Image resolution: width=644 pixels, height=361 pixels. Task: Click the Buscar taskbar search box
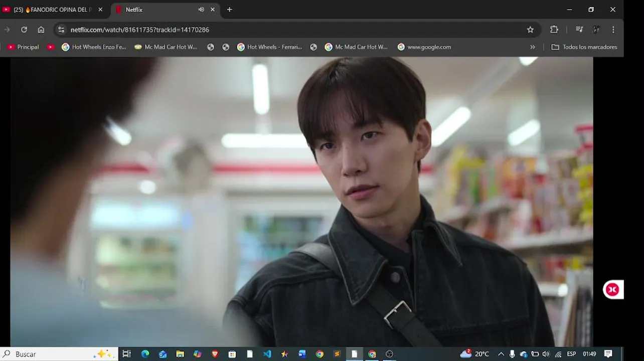tap(59, 354)
